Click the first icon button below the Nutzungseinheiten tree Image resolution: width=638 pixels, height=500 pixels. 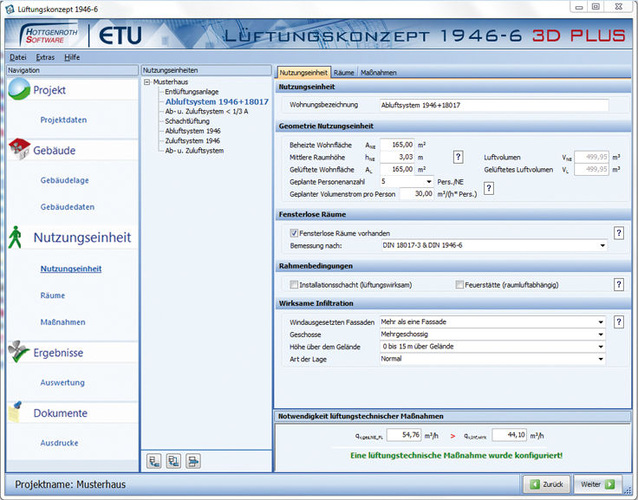coord(154,460)
